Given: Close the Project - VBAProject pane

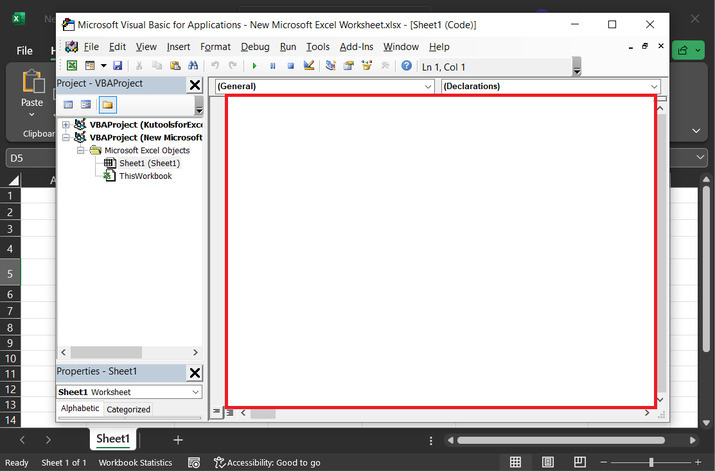Looking at the screenshot, I should coord(195,85).
